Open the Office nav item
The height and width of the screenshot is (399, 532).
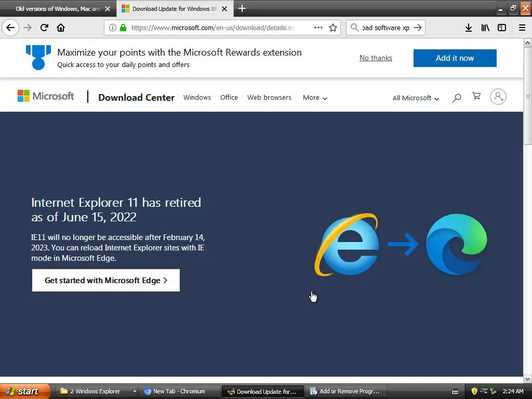click(229, 97)
